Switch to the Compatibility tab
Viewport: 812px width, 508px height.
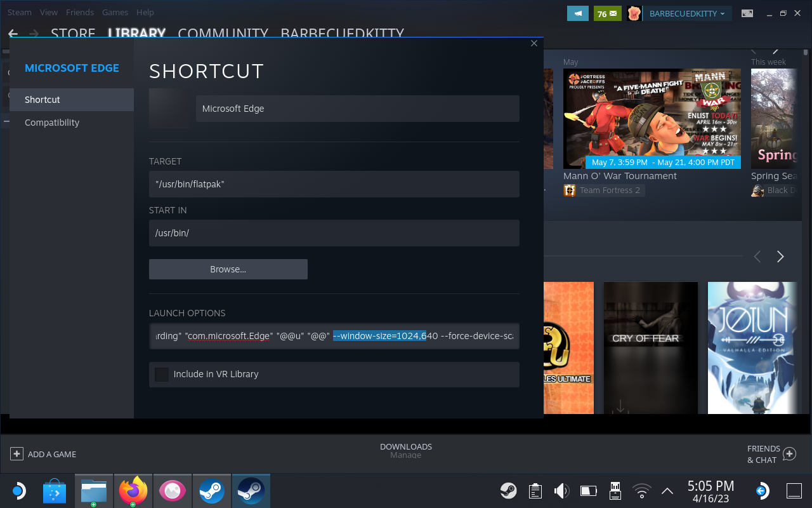click(52, 123)
